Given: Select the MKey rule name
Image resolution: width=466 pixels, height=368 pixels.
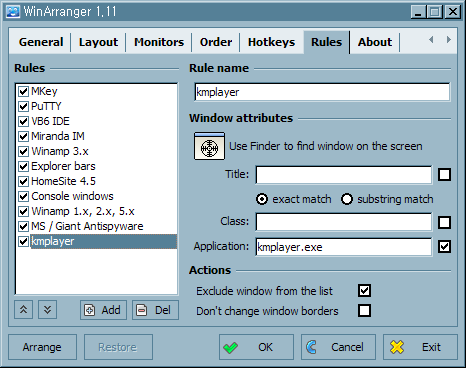Looking at the screenshot, I should [x=44, y=91].
